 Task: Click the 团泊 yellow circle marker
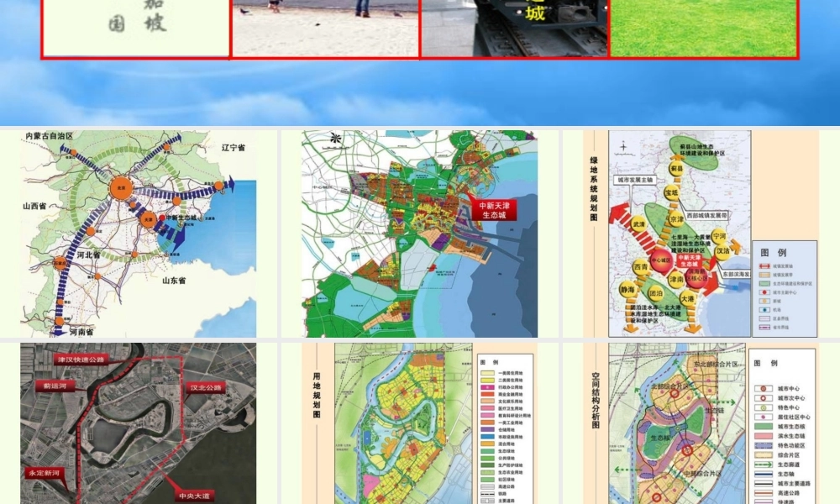(656, 293)
